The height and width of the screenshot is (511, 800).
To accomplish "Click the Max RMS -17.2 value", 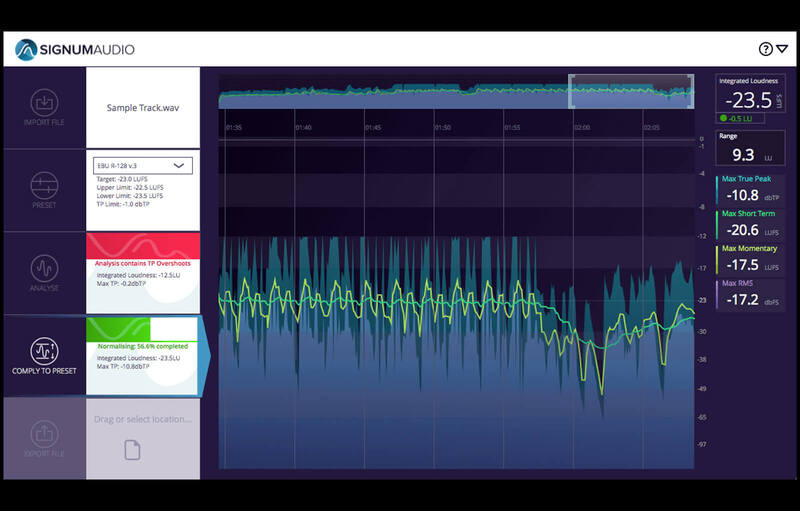I will [x=742, y=299].
